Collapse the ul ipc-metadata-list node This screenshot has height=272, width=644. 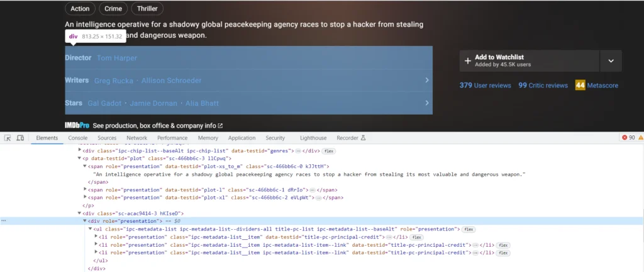tap(91, 229)
